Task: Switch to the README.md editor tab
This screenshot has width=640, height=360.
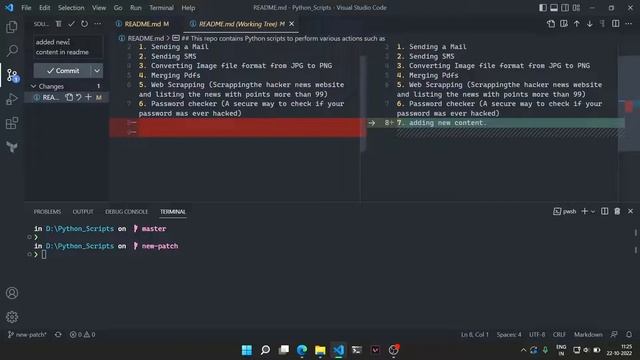Action: click(x=142, y=24)
